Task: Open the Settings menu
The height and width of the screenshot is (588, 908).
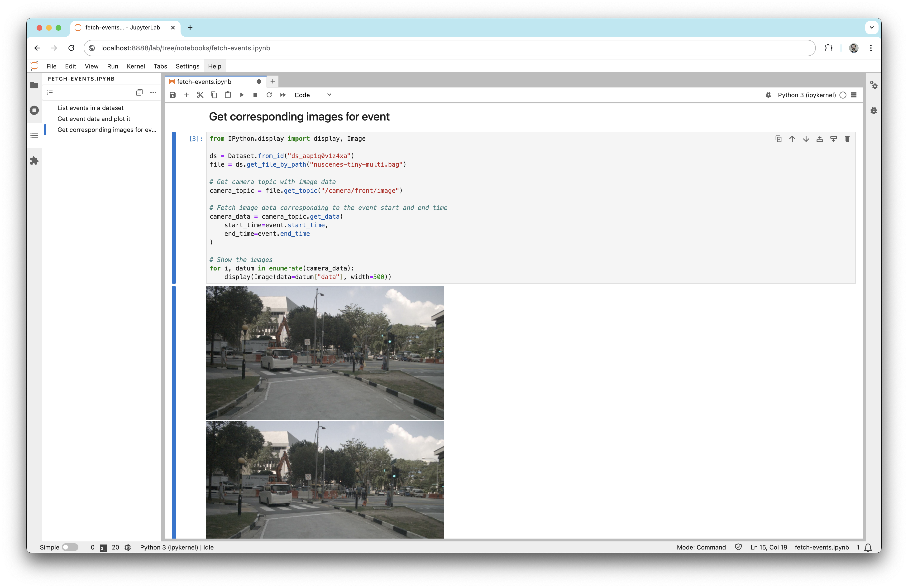Action: click(x=187, y=66)
